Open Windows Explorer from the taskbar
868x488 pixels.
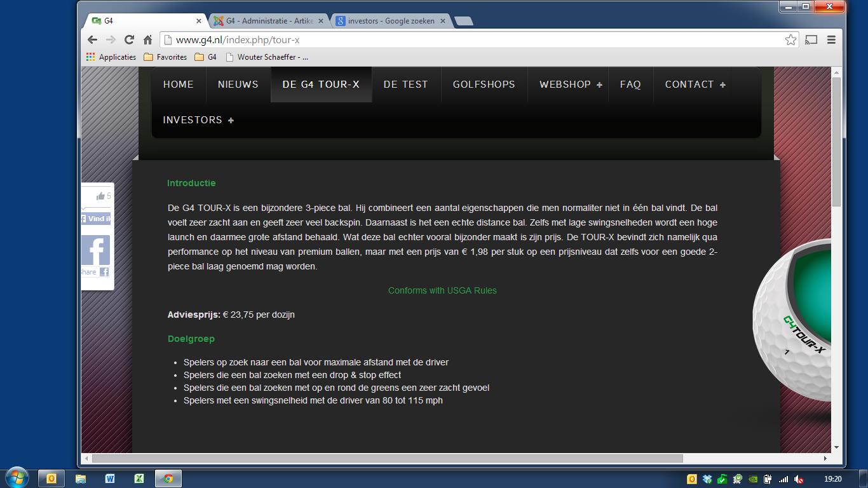(81, 478)
